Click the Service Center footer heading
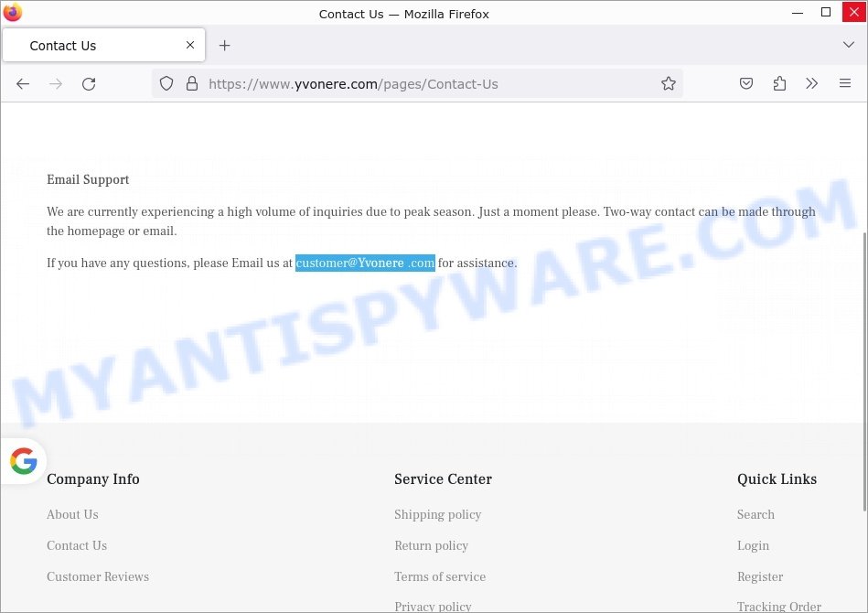868x613 pixels. point(443,479)
